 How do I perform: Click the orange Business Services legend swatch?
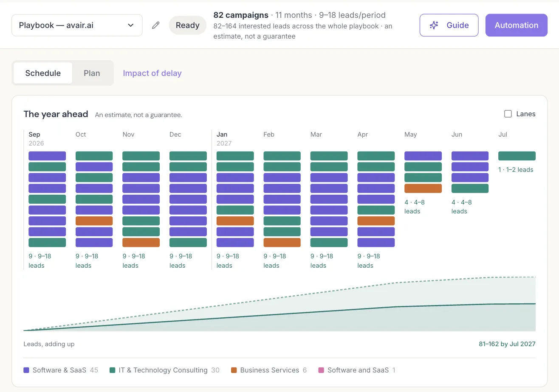click(234, 370)
